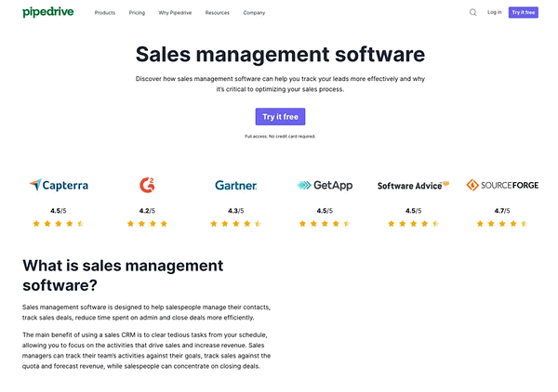The height and width of the screenshot is (392, 558).
Task: Click the G2 logo
Action: click(147, 185)
